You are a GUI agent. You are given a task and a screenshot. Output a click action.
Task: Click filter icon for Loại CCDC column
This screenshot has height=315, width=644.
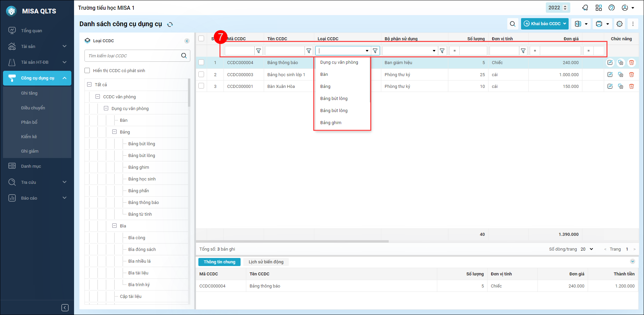tap(375, 51)
